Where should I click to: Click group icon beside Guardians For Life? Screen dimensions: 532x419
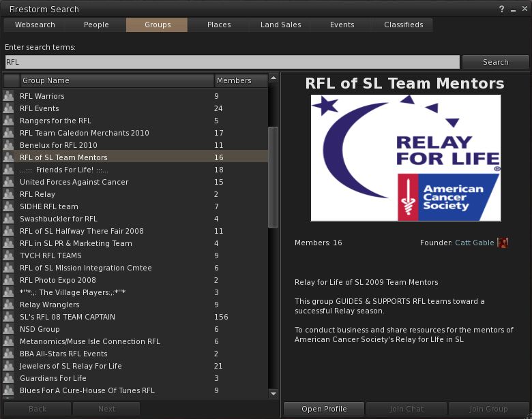[x=8, y=378]
